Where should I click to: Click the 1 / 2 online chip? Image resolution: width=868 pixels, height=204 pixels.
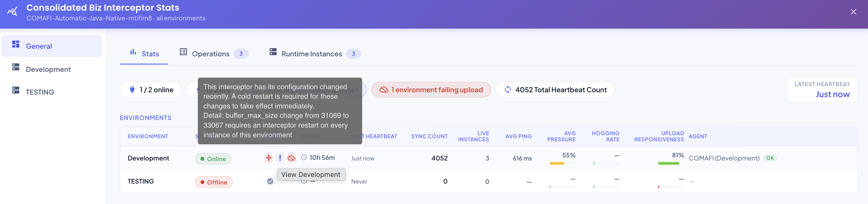(151, 90)
